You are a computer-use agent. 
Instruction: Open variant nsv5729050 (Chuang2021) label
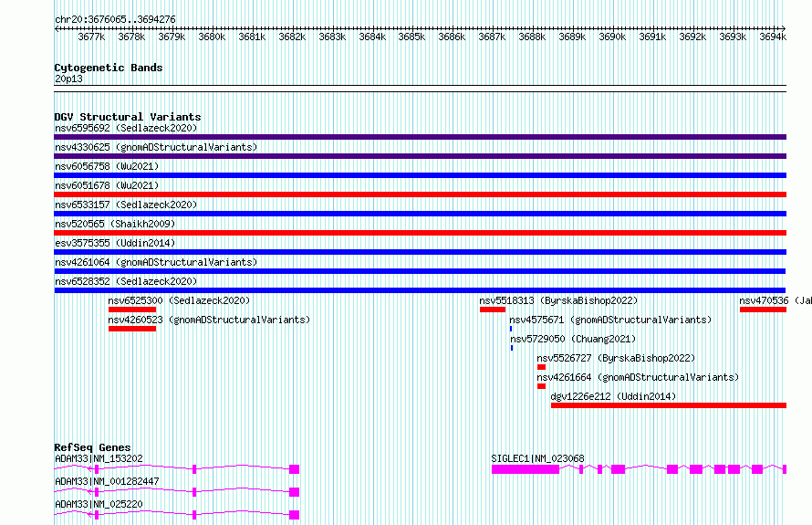coord(573,339)
